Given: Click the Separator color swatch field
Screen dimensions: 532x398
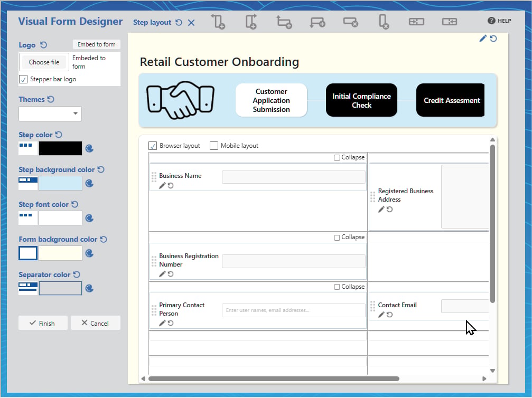Looking at the screenshot, I should [x=60, y=288].
